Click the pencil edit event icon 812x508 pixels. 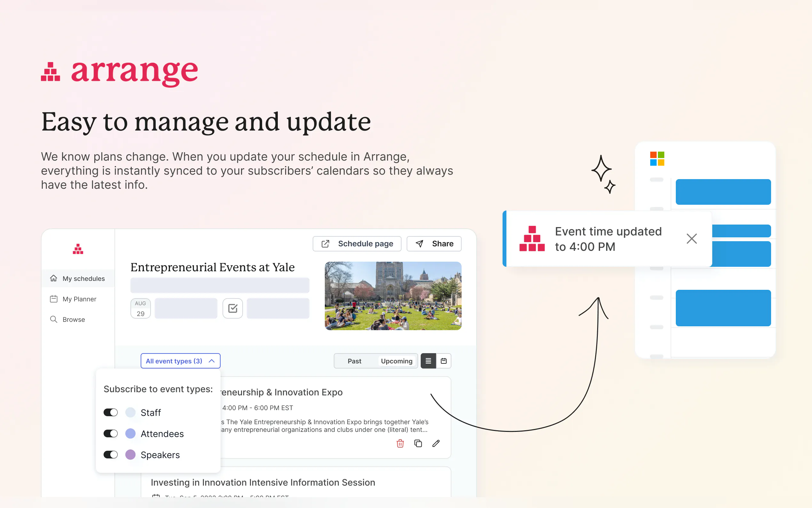click(x=436, y=443)
